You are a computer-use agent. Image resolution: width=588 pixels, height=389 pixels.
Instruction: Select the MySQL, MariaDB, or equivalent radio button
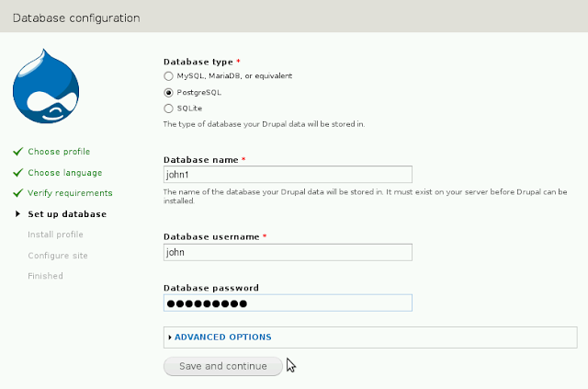[168, 76]
